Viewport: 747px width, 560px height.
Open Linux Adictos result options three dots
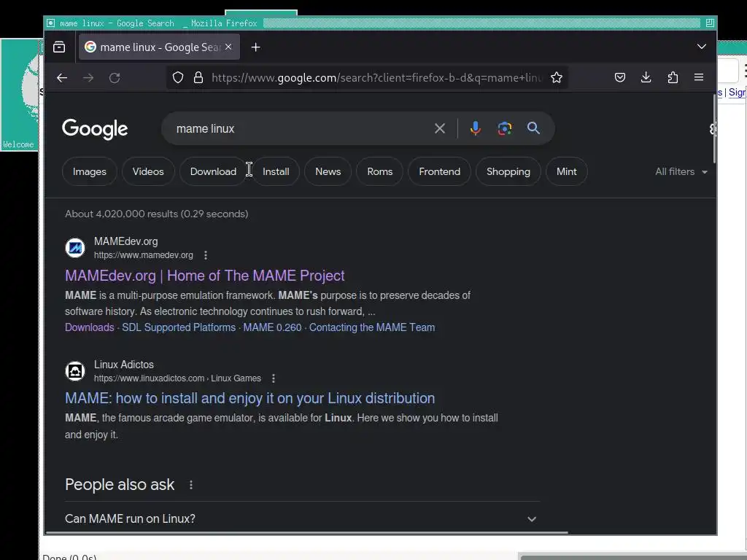pos(274,378)
